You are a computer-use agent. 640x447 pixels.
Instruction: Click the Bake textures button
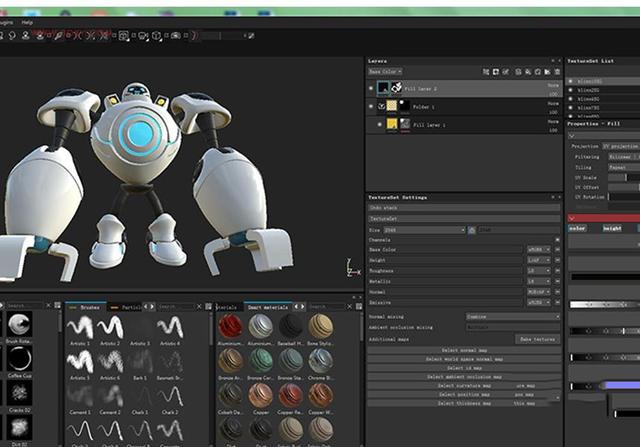[x=538, y=339]
